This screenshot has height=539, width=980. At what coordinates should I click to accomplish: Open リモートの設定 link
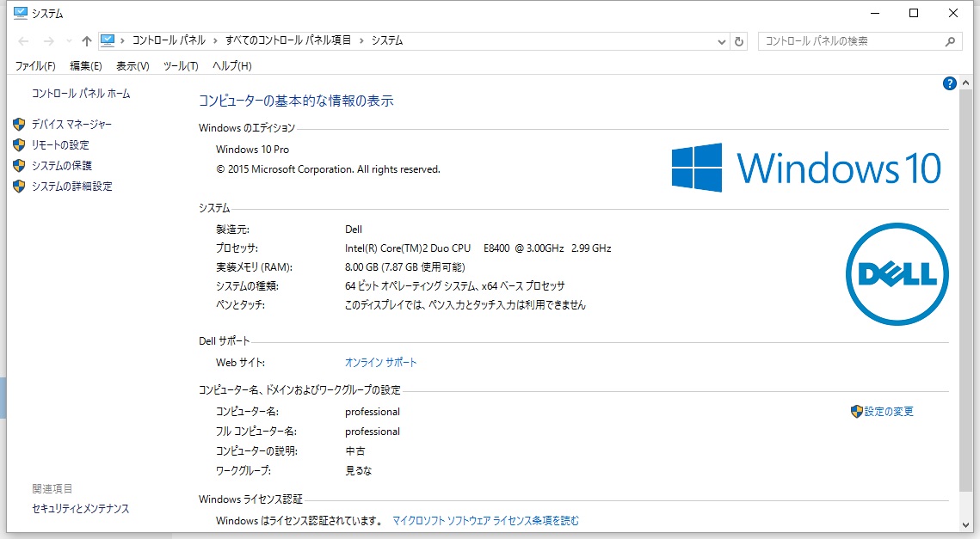pyautogui.click(x=60, y=145)
